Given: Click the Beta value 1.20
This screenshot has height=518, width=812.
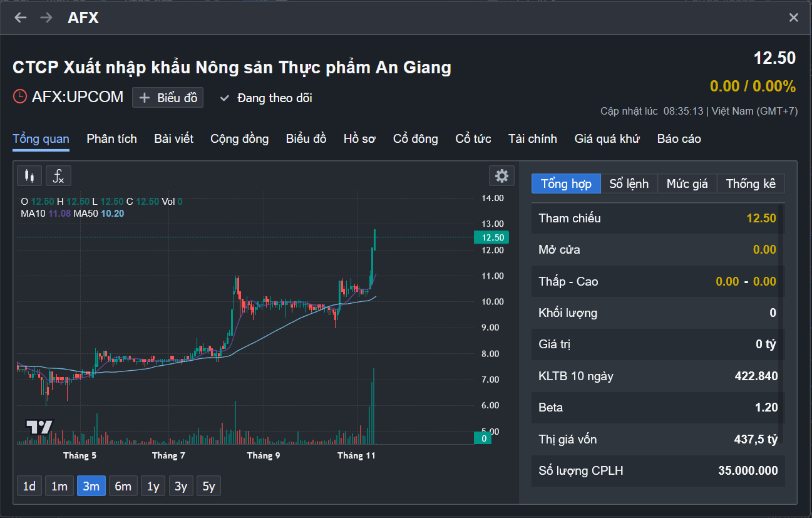Looking at the screenshot, I should click(766, 407).
